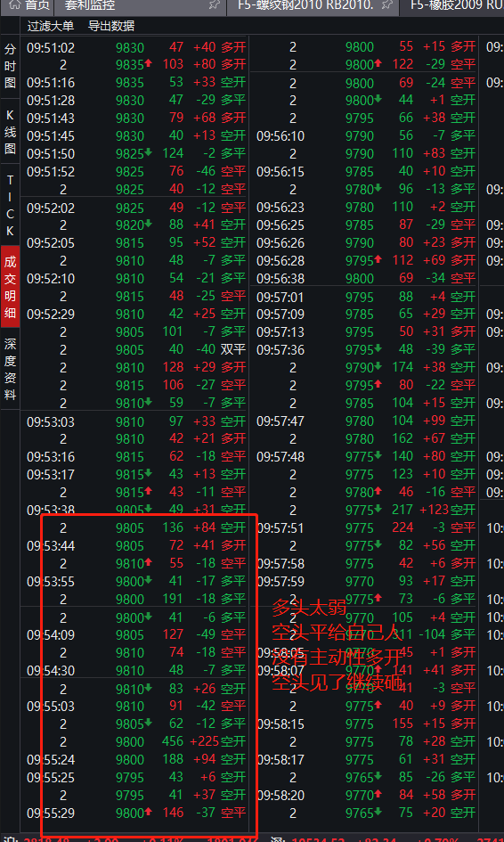Select the TICK side tab

point(10,205)
